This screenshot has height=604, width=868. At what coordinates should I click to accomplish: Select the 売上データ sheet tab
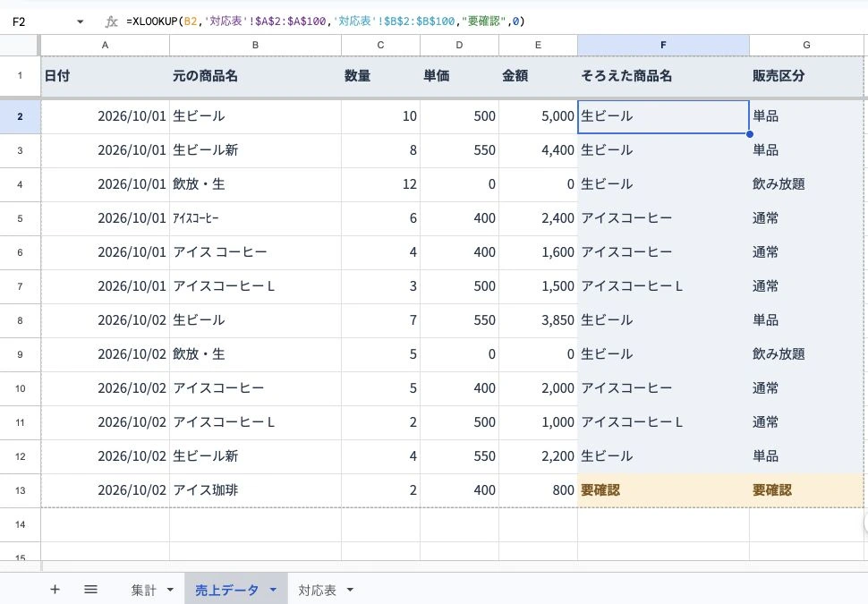pos(226,591)
